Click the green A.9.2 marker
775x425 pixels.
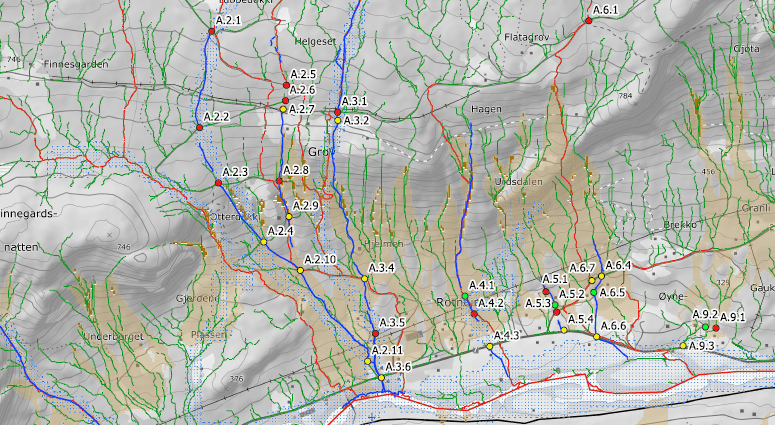[705, 327]
